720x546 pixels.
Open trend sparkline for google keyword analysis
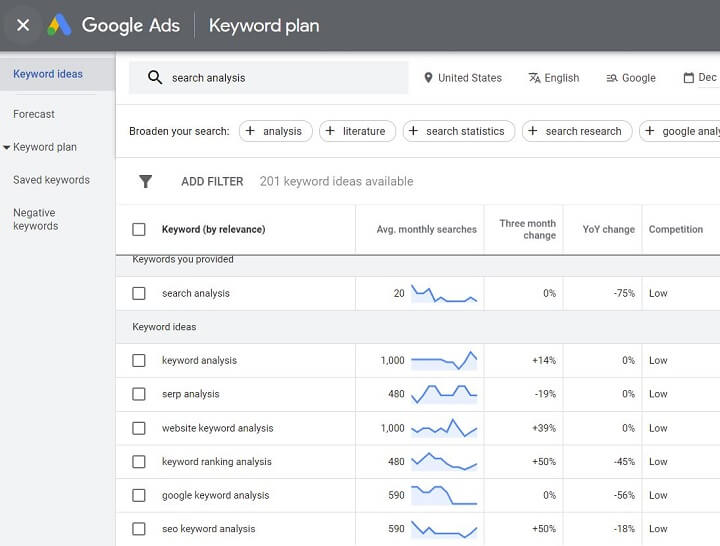444,495
